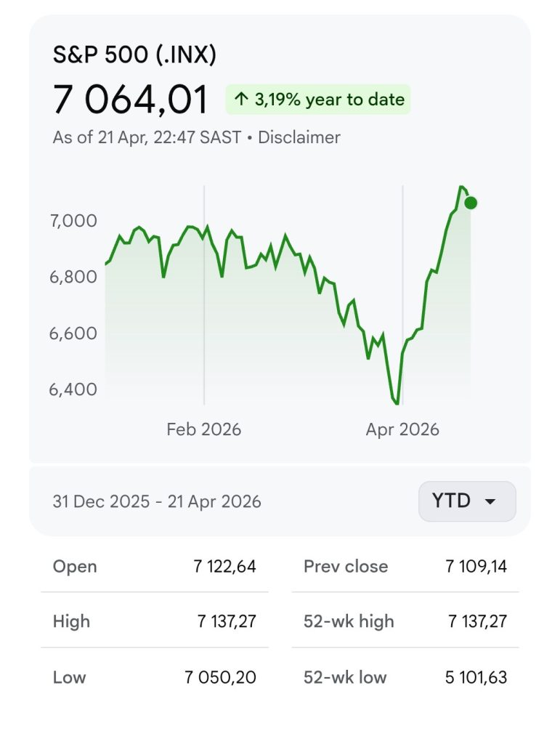Click the S&P 500 (.INX) title
This screenshot has width=560, height=744.
coord(134,55)
